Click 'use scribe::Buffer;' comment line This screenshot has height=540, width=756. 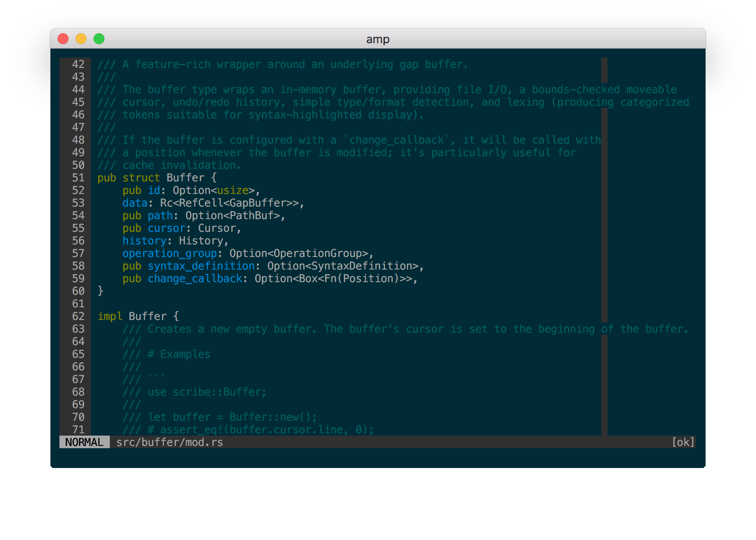coord(207,392)
